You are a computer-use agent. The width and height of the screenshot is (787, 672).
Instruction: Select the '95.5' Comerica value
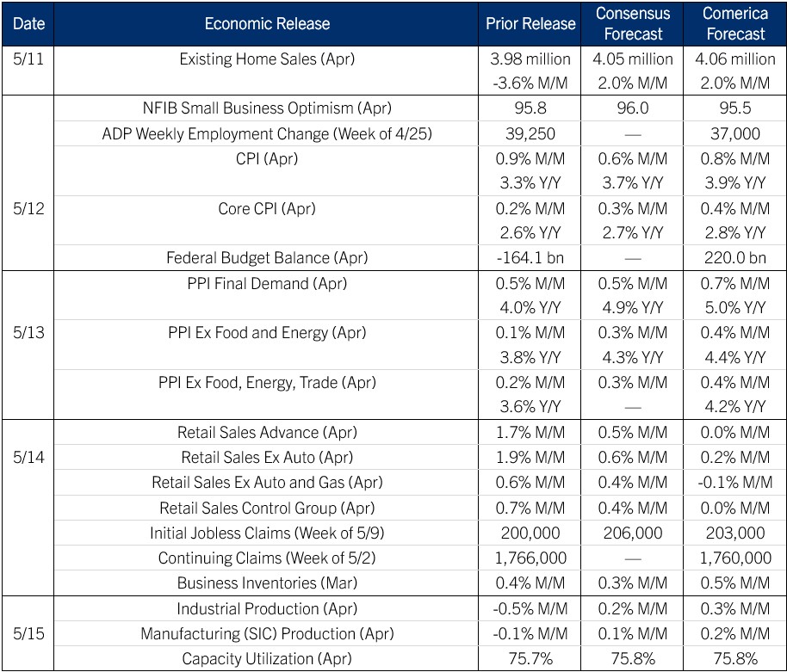tap(734, 108)
